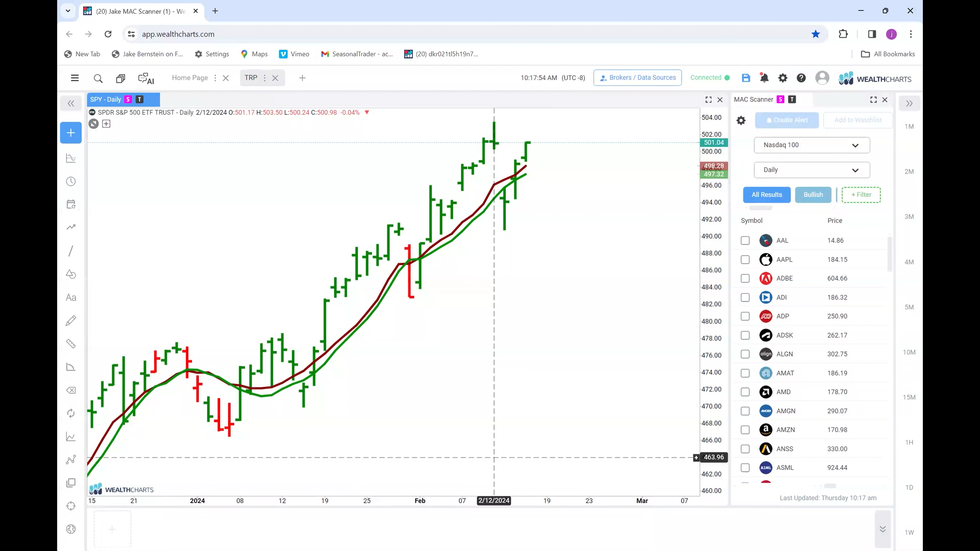Bookmark star in address bar
980x551 pixels.
pyautogui.click(x=816, y=34)
